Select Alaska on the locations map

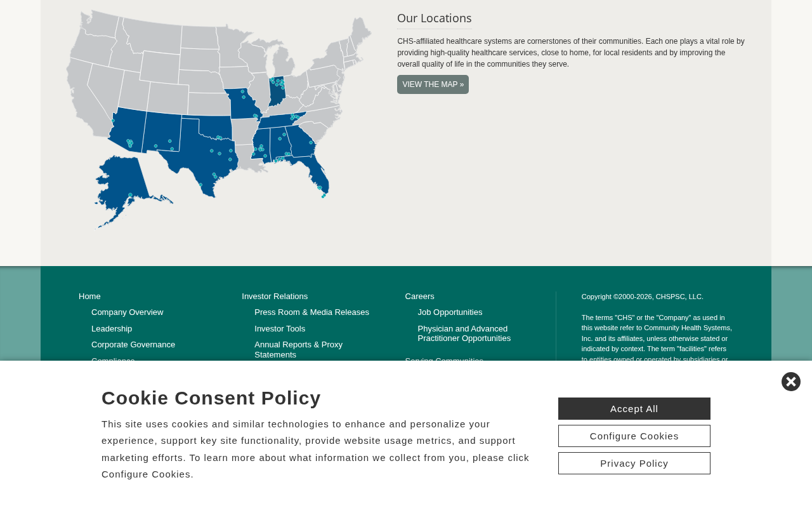[x=124, y=187]
